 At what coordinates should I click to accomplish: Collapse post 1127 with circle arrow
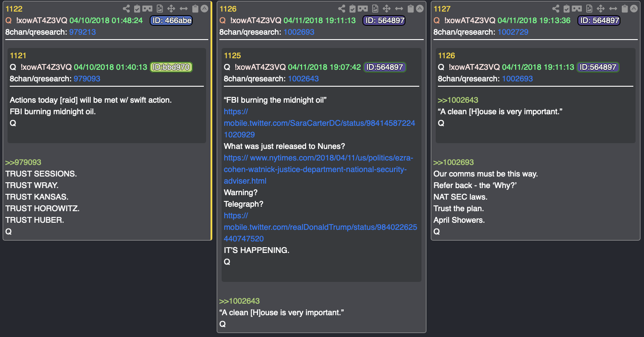click(633, 8)
